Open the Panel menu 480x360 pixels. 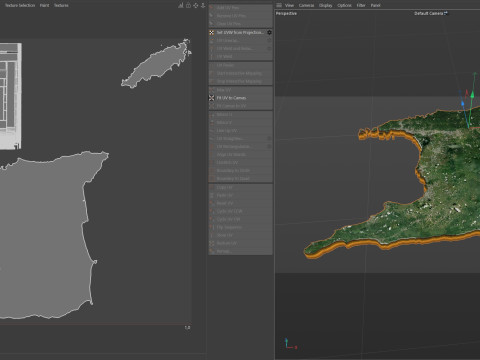coord(376,5)
